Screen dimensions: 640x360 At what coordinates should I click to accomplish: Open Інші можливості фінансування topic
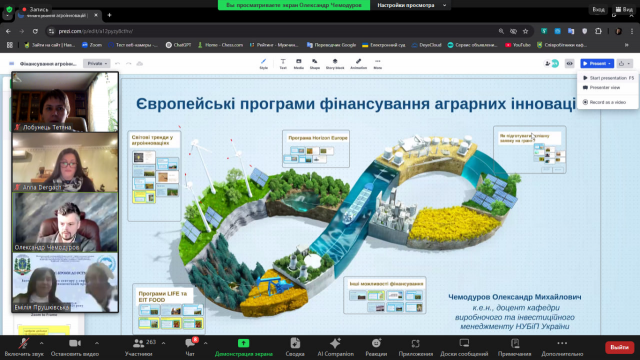[385, 295]
